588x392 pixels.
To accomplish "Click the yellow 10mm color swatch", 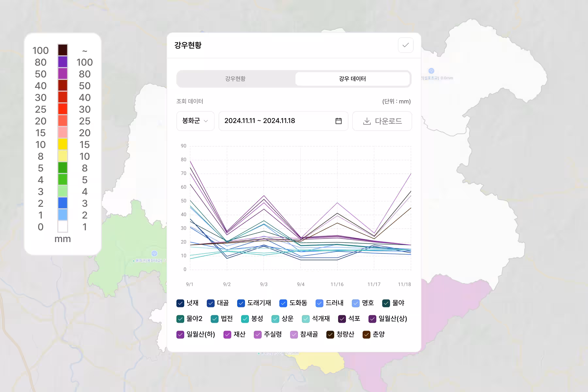I will pos(63,144).
